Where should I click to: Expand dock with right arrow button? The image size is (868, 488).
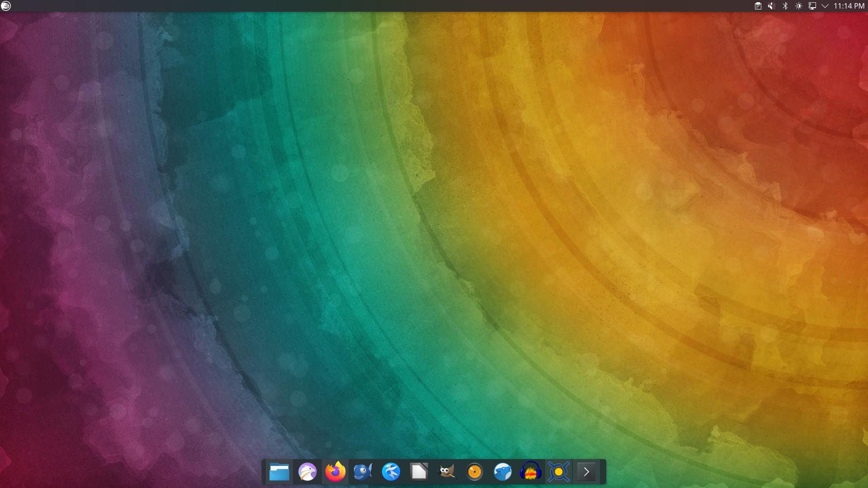[586, 472]
